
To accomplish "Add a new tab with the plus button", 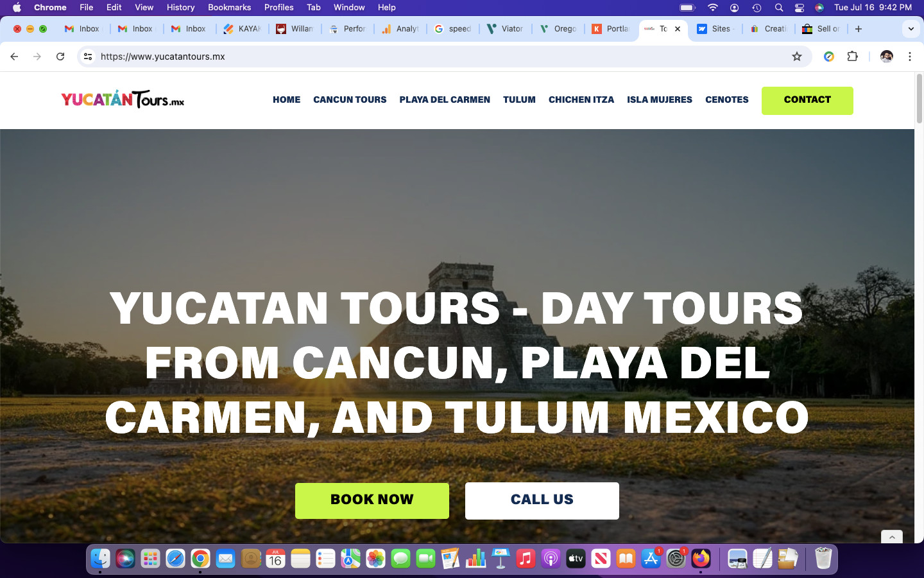I will click(x=859, y=29).
